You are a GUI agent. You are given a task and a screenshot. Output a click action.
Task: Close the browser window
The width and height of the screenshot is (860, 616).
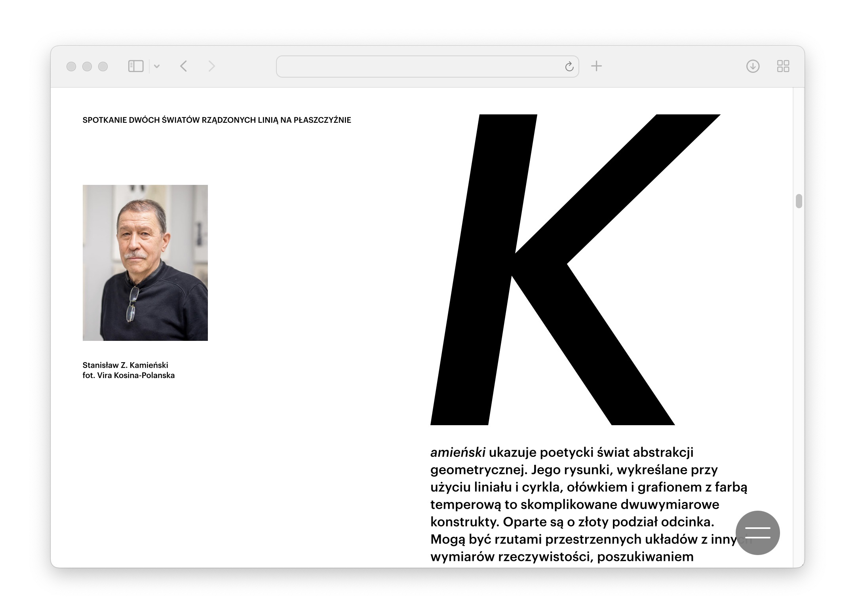pyautogui.click(x=71, y=67)
